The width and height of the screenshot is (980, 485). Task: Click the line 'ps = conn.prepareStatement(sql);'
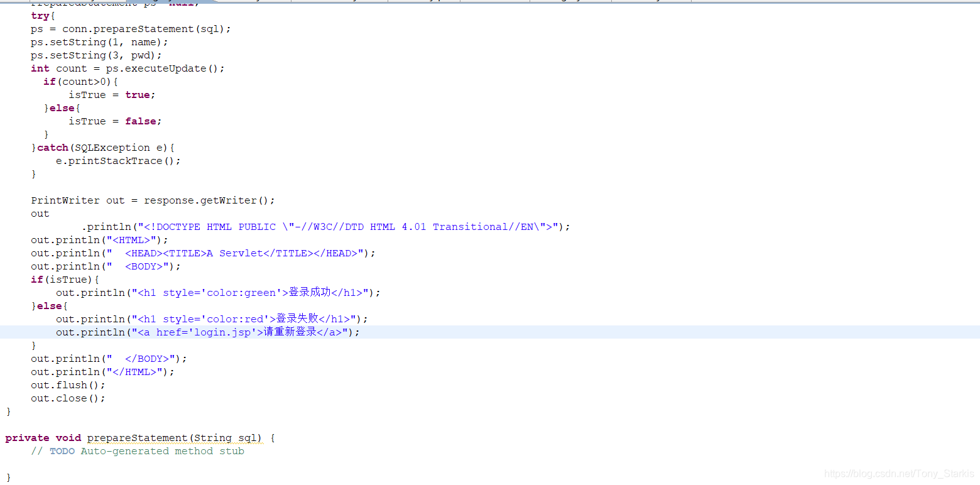coord(131,29)
